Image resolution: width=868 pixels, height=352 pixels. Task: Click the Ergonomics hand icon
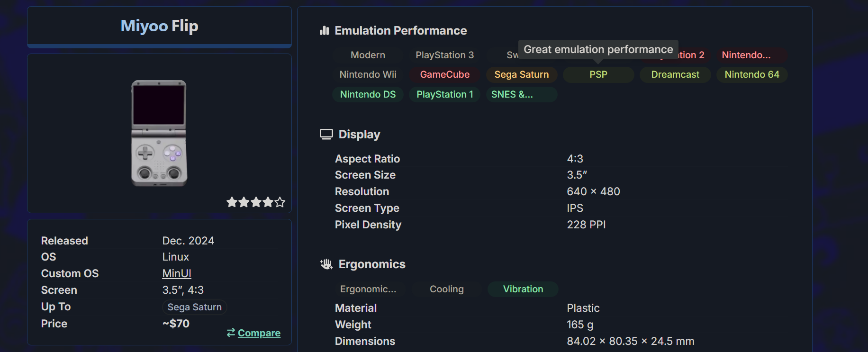(x=326, y=264)
